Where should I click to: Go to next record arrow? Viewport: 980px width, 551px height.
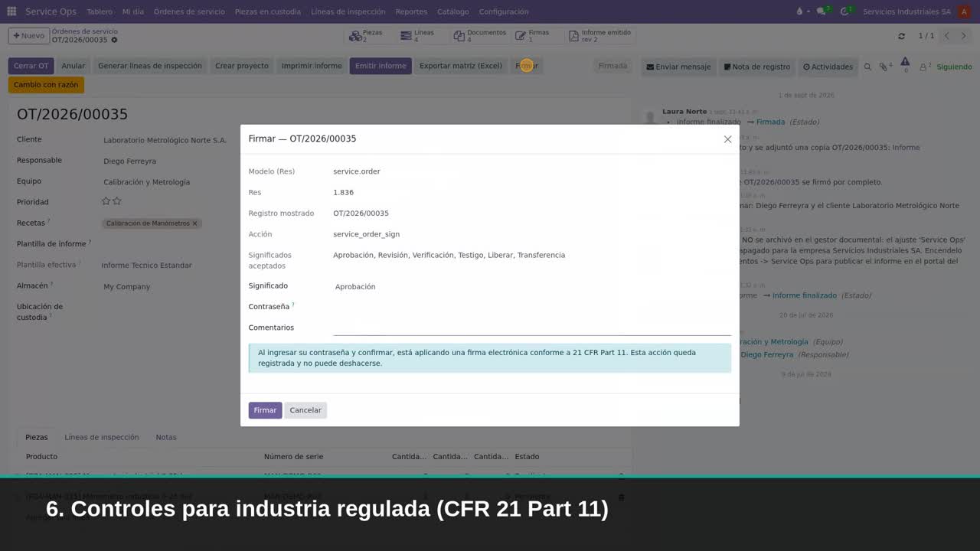pyautogui.click(x=963, y=36)
